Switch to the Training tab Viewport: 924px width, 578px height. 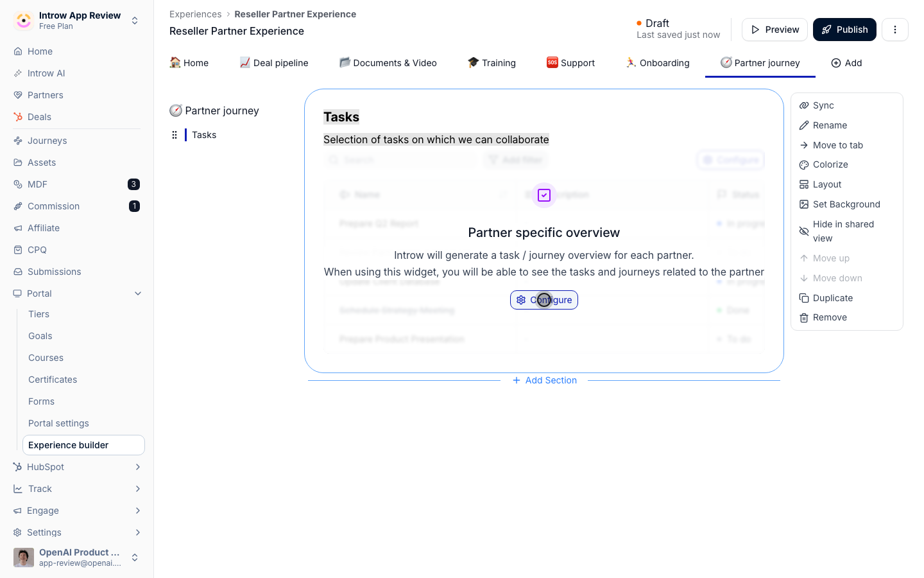(492, 63)
